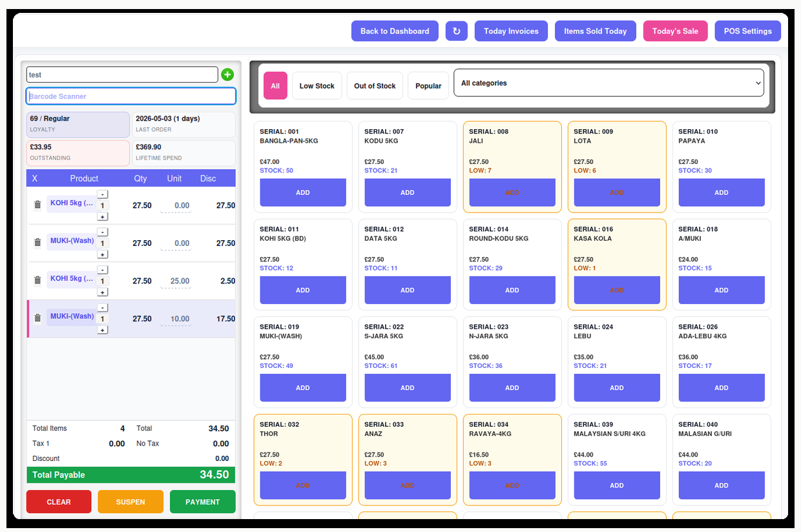Suspend the sale with SUSPEN button
Screen dimensions: 801x532
coord(130,502)
